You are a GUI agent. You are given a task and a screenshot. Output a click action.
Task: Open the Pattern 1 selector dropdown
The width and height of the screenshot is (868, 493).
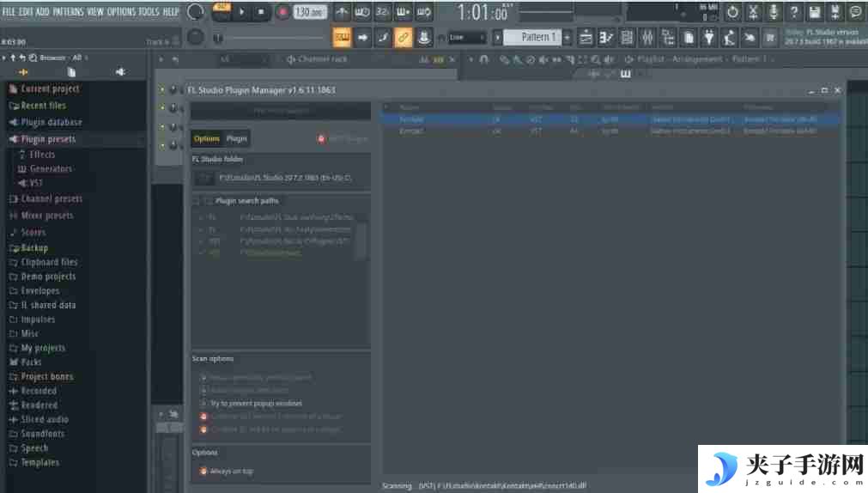coord(533,37)
